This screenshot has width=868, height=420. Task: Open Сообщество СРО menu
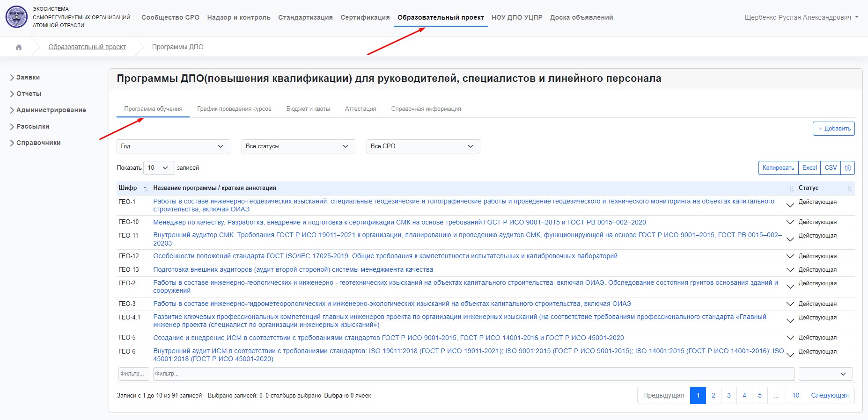point(170,17)
